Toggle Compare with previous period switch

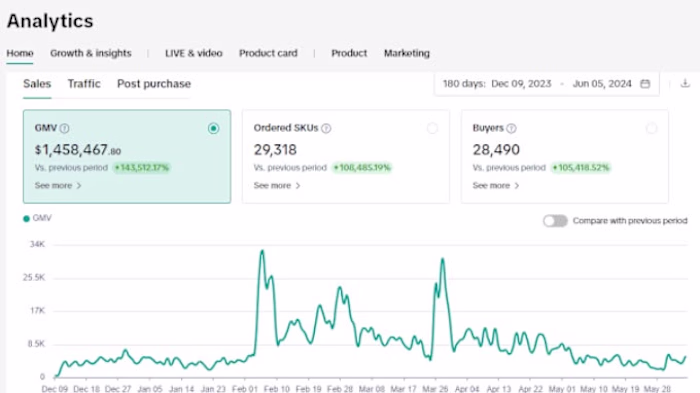click(555, 221)
